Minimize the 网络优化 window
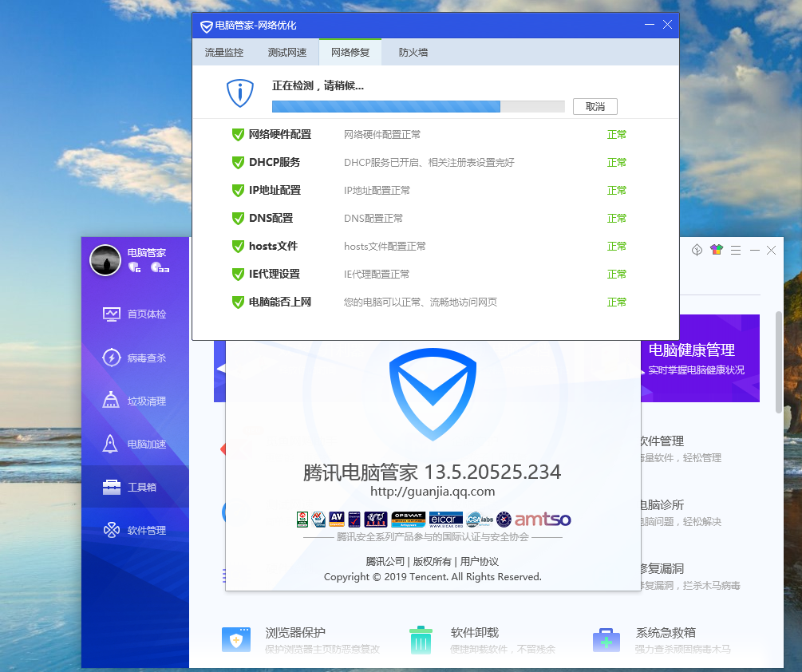 pos(650,25)
